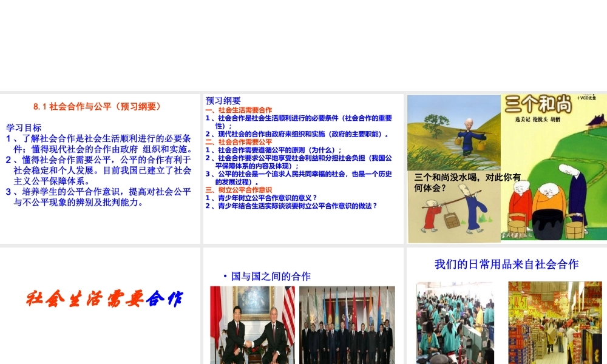This screenshot has width=607, height=364.
Task: Click the two leaders shaking hands photo
Action: tap(253, 325)
